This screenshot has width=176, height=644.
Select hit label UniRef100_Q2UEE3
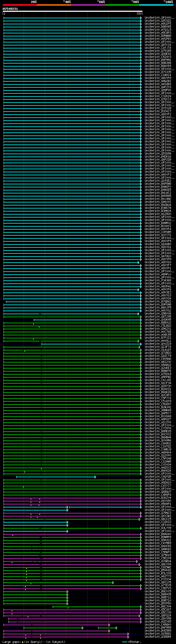click(158, 368)
